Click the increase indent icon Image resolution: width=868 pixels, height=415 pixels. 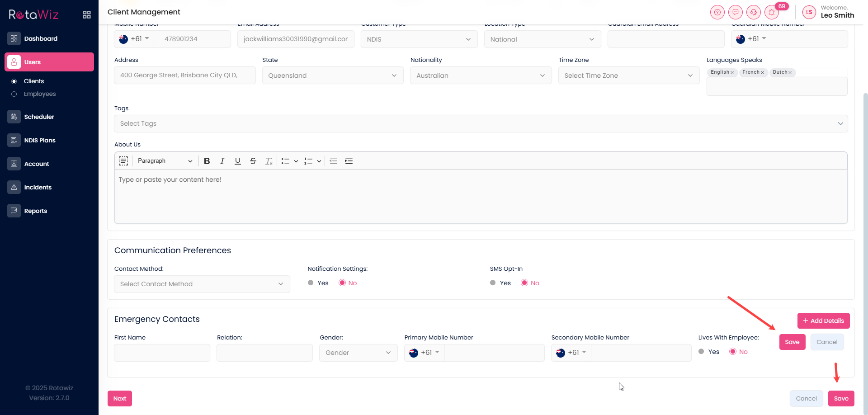click(x=349, y=161)
